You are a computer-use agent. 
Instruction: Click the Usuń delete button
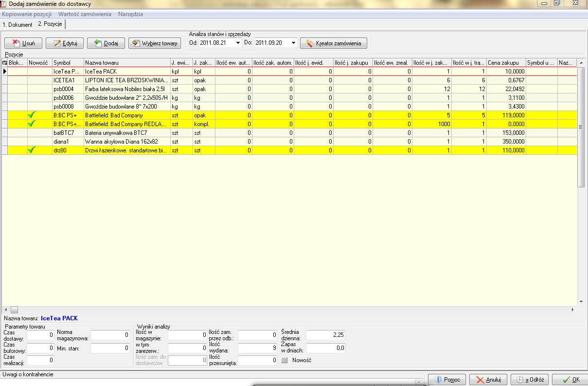click(x=23, y=43)
